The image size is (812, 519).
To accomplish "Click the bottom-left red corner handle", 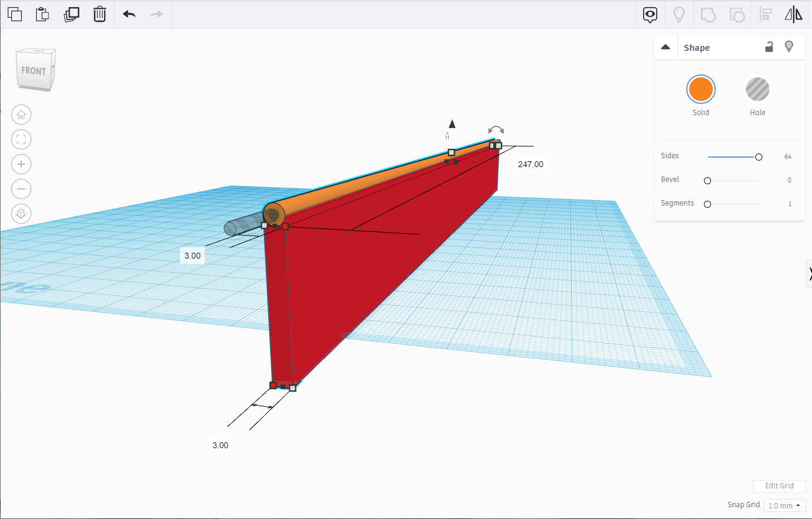I will pos(273,385).
